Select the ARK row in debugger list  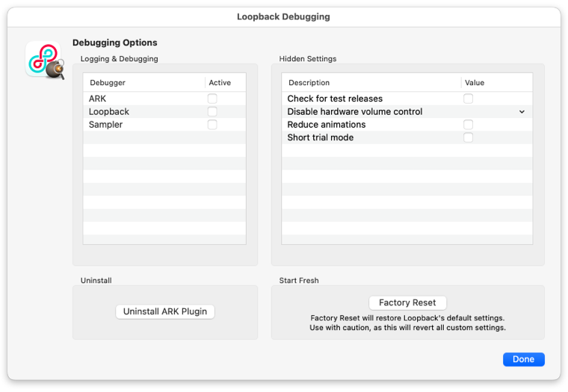pyautogui.click(x=164, y=99)
